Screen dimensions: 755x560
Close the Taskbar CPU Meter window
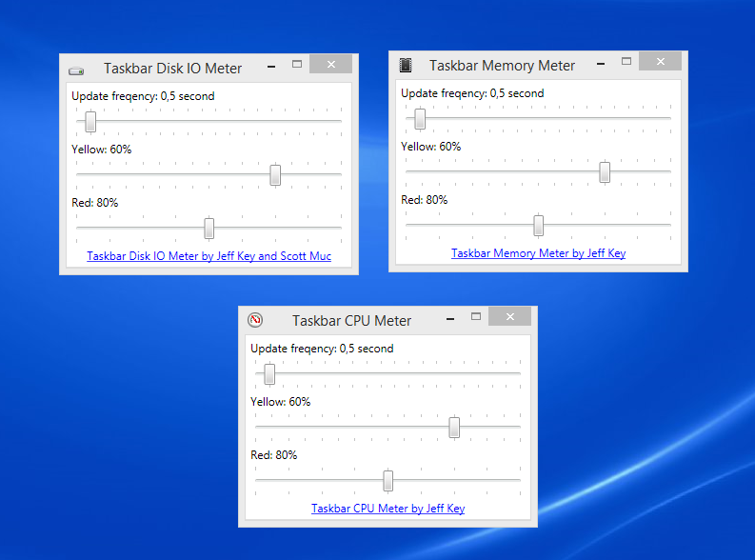(x=510, y=316)
